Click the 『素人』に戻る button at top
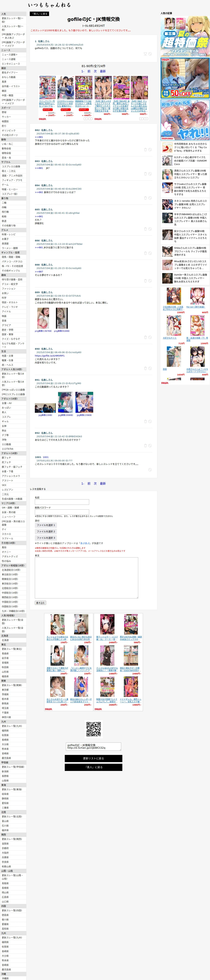Screen dimensions: 210x980 tap(39, 14)
